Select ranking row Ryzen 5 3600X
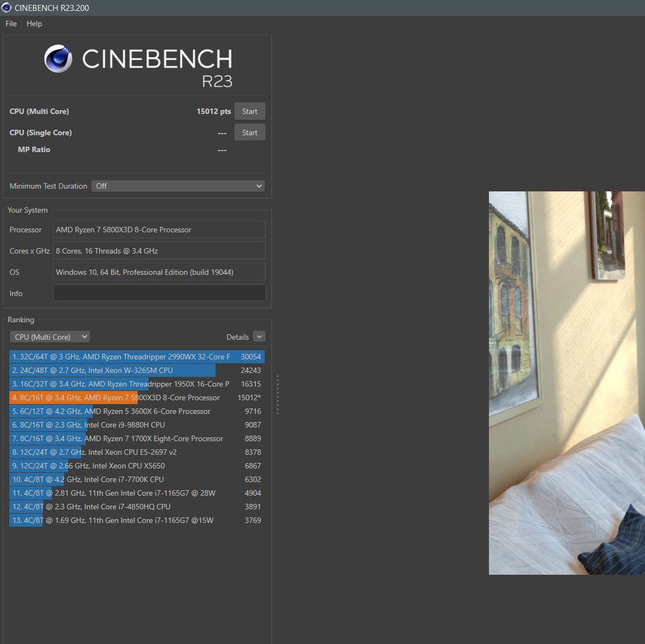The width and height of the screenshot is (645, 644). (137, 411)
